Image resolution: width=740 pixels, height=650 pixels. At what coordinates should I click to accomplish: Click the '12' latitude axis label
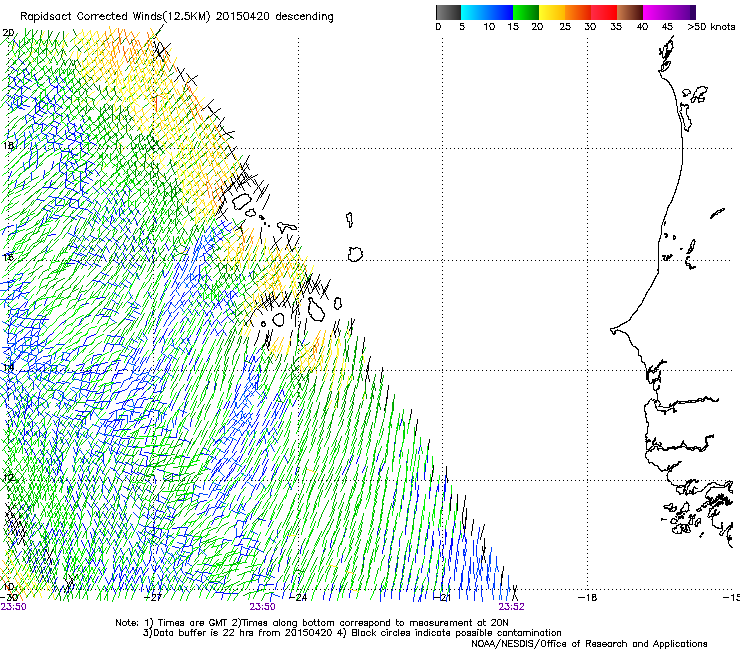click(x=8, y=478)
